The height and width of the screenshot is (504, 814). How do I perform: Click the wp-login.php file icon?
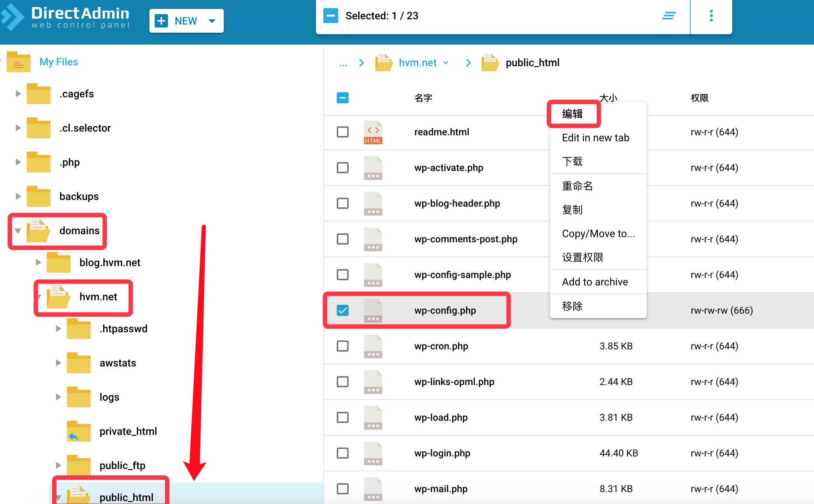click(373, 453)
